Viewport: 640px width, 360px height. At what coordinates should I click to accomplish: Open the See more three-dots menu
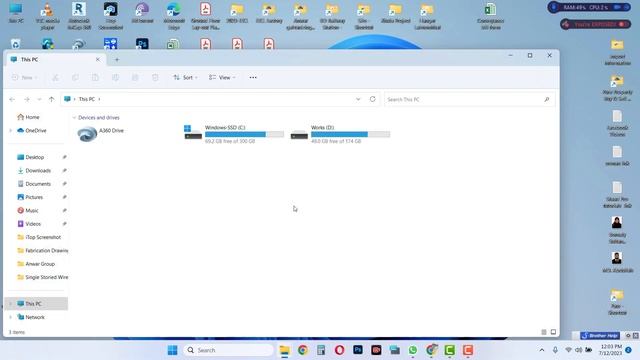253,78
